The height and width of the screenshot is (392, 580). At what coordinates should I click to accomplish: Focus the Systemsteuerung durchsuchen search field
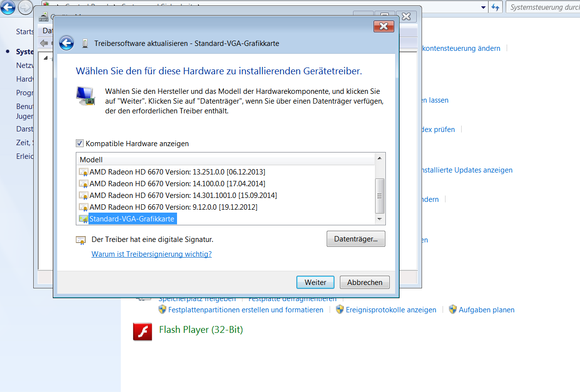[x=543, y=7]
